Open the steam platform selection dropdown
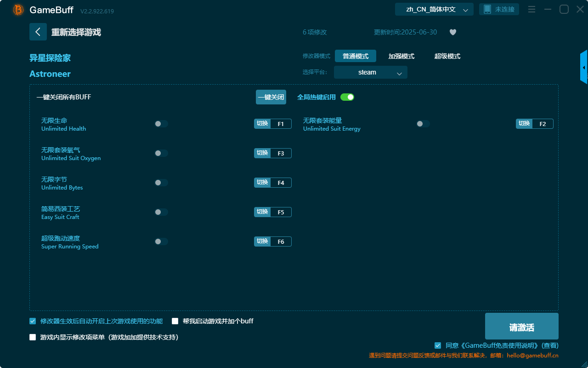 click(370, 72)
